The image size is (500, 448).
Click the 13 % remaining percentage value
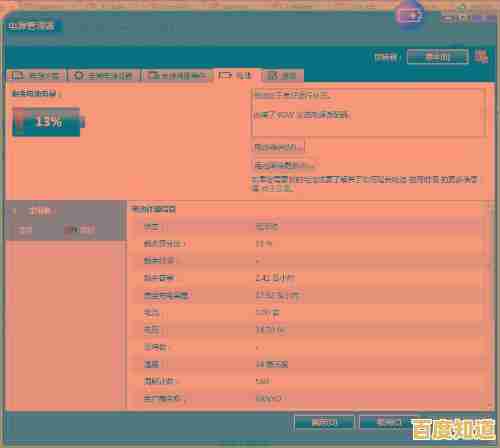(264, 244)
